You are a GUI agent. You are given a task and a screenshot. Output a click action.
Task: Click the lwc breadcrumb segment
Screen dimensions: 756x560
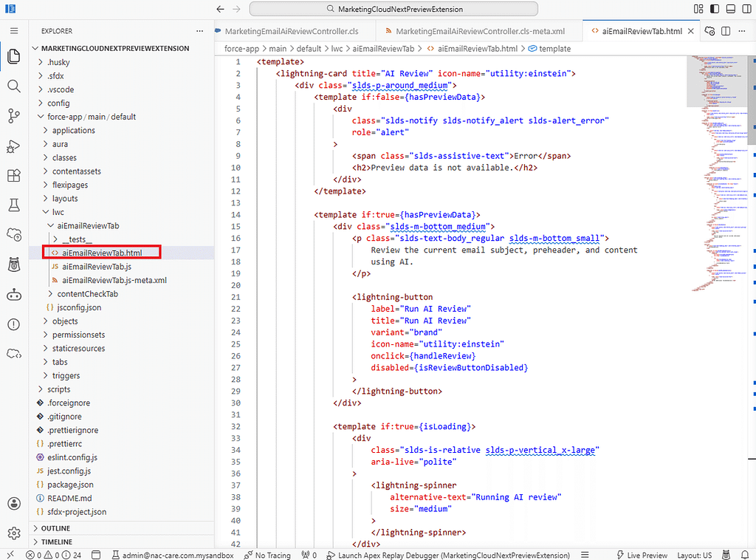(x=337, y=49)
